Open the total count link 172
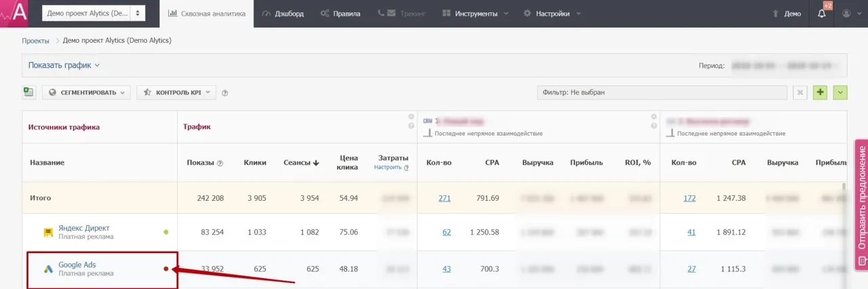The width and height of the screenshot is (868, 289). pos(690,198)
